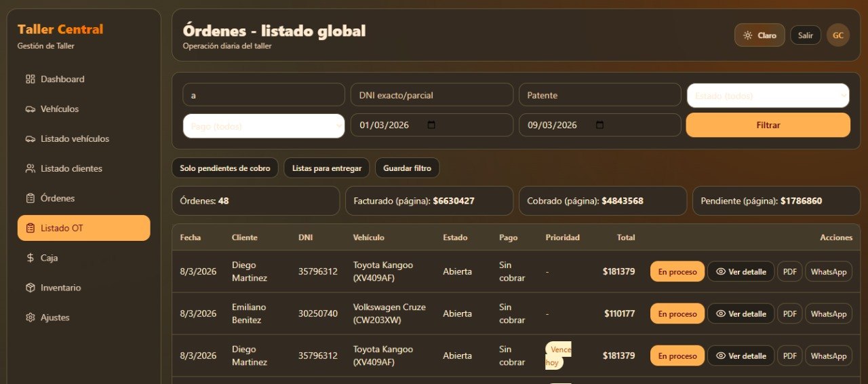Click Ver detalle for Emiliano Benitez order
This screenshot has width=868, height=384.
741,314
